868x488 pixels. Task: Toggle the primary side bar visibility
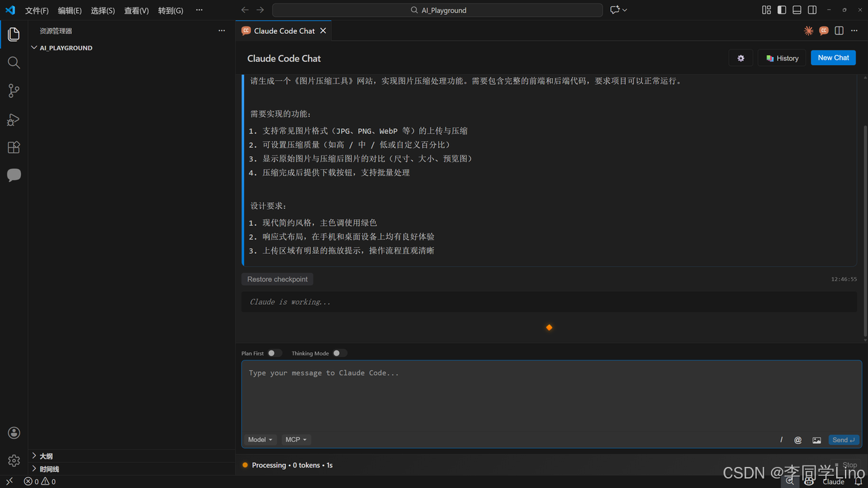coord(782,10)
